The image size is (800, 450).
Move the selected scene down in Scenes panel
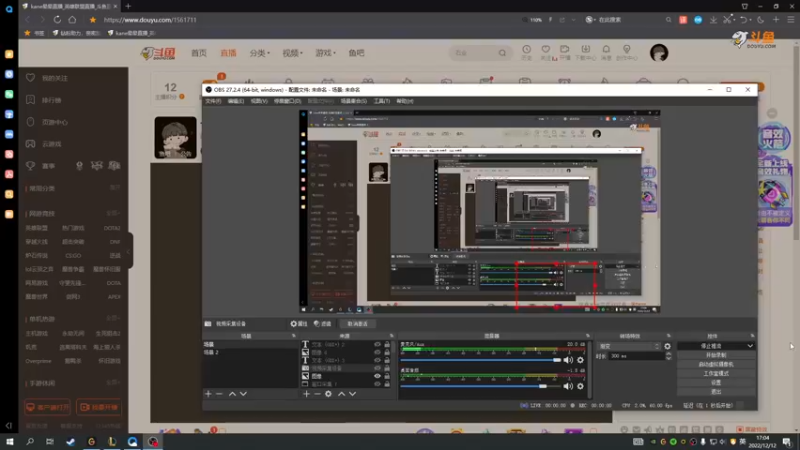[243, 394]
